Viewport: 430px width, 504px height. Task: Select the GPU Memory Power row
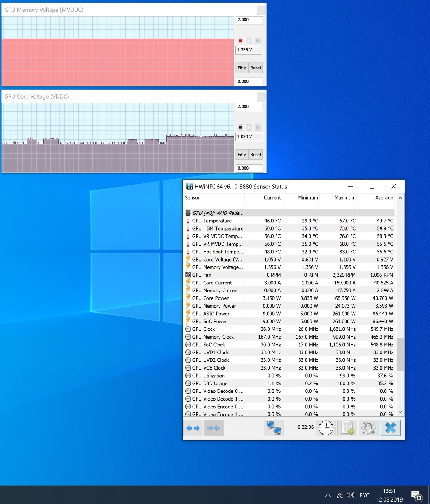[289, 306]
